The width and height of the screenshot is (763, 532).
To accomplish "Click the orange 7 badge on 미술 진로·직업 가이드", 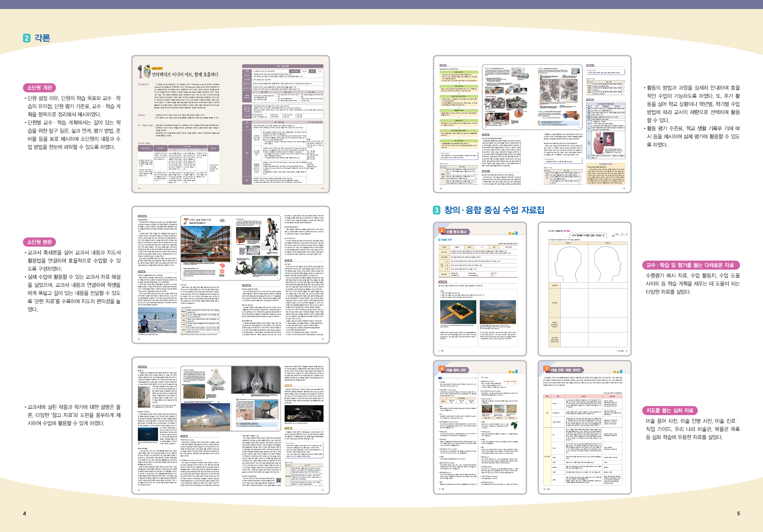I will (547, 369).
